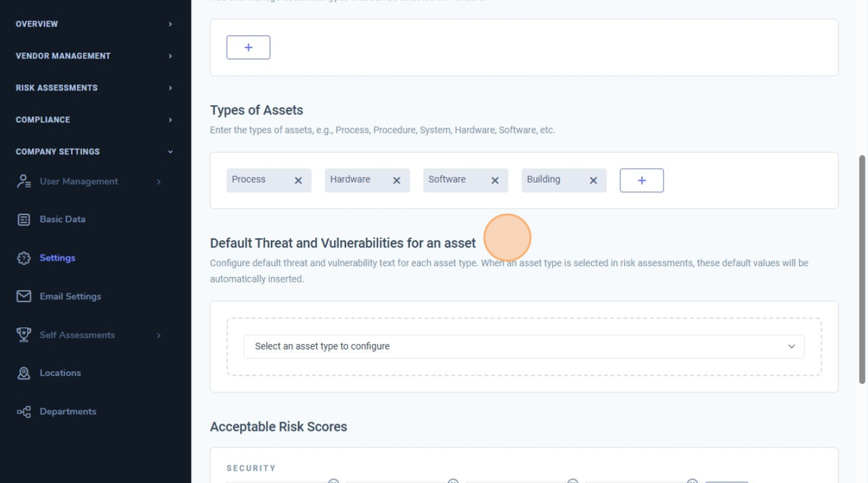Click the page vertical scrollbar

862,269
